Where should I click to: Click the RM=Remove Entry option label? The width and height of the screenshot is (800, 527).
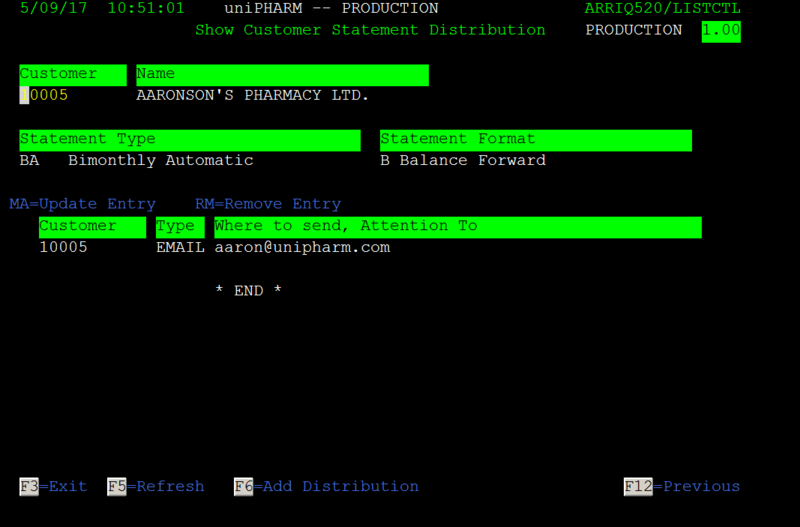click(x=268, y=204)
